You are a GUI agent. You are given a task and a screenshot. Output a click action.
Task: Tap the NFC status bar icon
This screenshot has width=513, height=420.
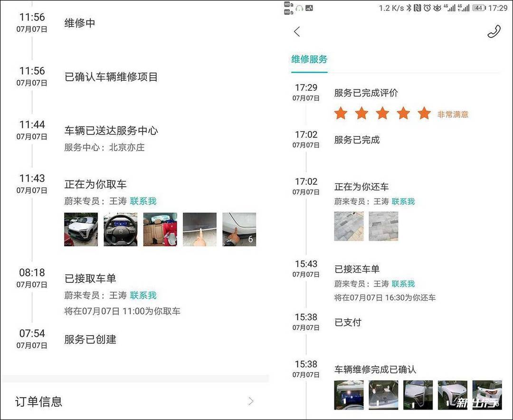(x=417, y=8)
